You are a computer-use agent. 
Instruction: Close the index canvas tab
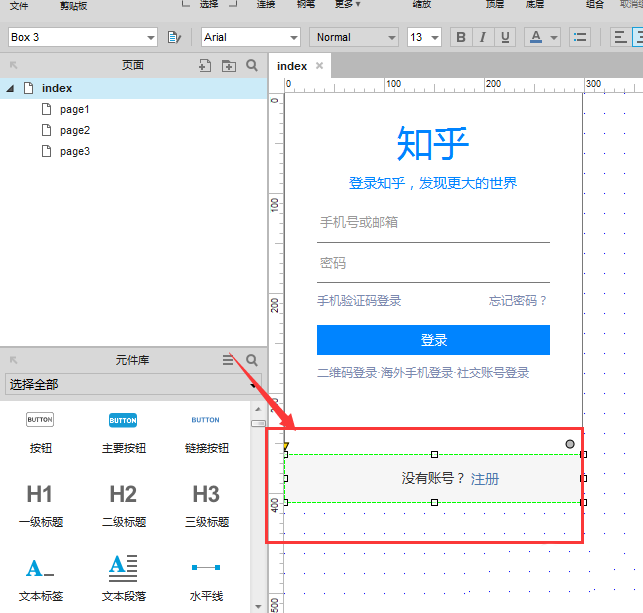(319, 66)
